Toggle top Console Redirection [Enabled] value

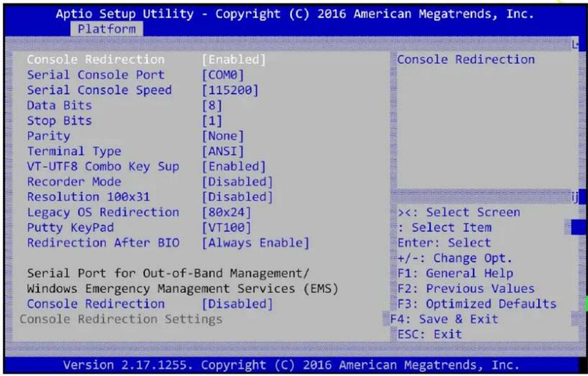pyautogui.click(x=234, y=60)
